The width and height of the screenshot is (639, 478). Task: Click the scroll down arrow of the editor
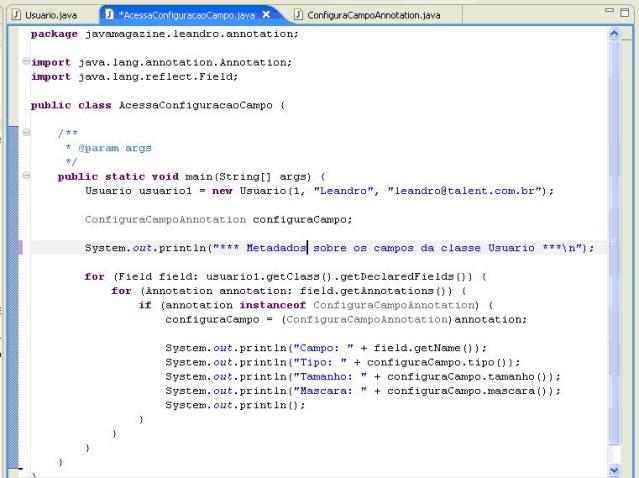click(x=614, y=468)
